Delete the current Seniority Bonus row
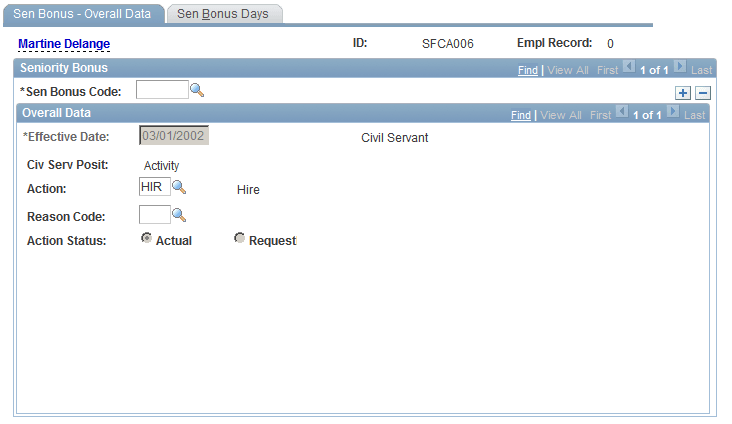The width and height of the screenshot is (732, 424). click(x=703, y=93)
